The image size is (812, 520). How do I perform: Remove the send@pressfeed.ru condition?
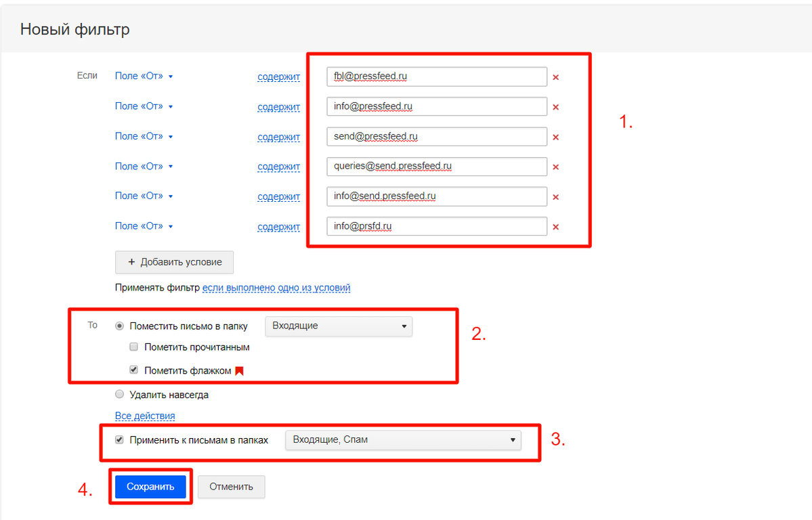pos(555,137)
